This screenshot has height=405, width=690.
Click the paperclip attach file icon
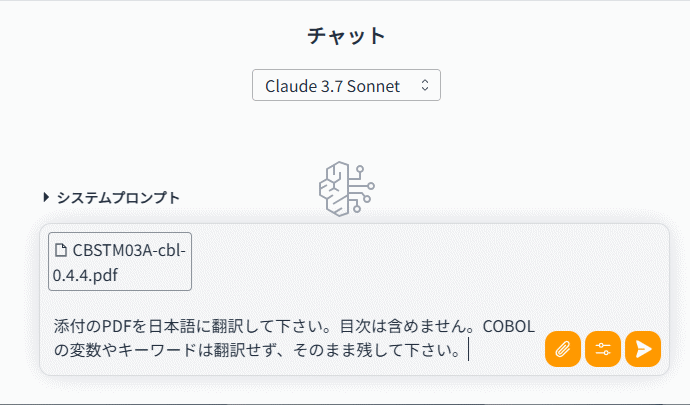pyautogui.click(x=563, y=349)
